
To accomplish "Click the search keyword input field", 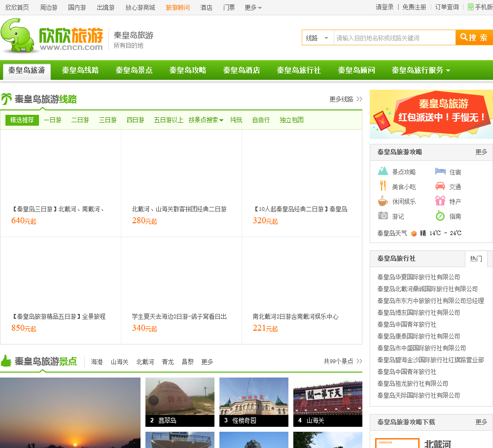I will pyautogui.click(x=394, y=38).
